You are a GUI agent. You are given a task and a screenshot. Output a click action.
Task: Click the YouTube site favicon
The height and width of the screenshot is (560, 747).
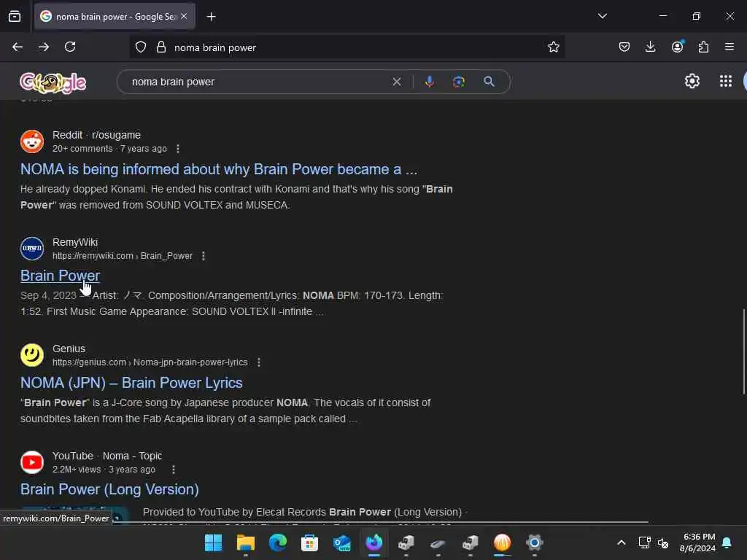32,462
